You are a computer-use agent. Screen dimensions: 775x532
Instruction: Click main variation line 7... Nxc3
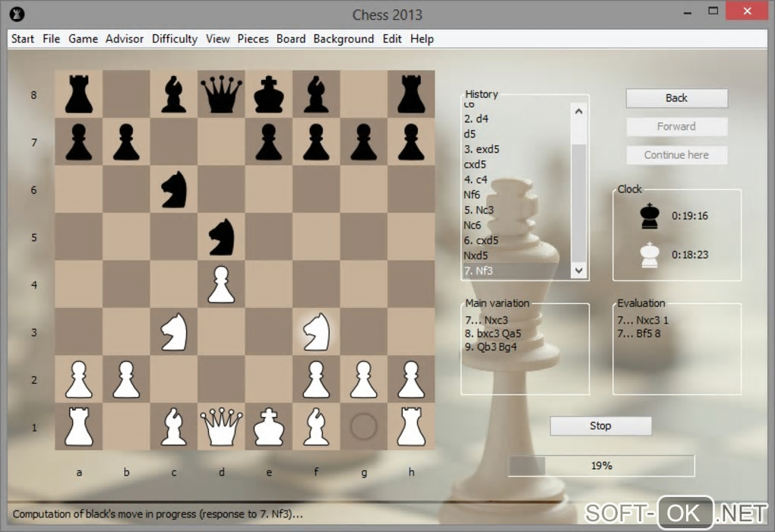pyautogui.click(x=486, y=320)
